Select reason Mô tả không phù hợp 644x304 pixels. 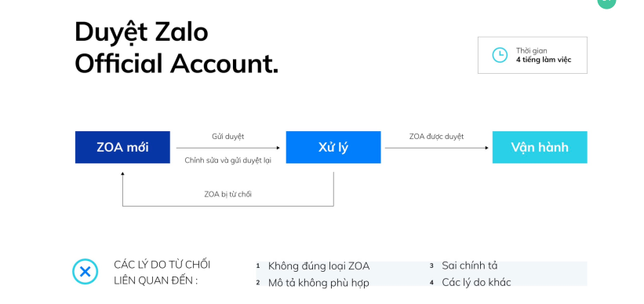pos(318,283)
